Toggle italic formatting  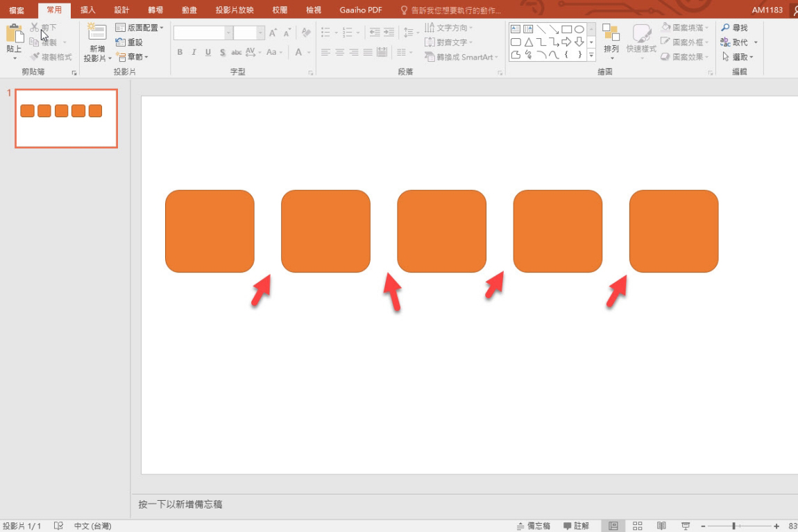[193, 52]
